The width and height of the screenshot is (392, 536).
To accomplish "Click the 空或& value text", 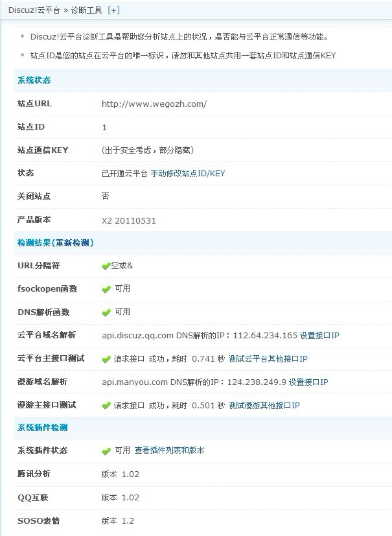I will (x=122, y=266).
